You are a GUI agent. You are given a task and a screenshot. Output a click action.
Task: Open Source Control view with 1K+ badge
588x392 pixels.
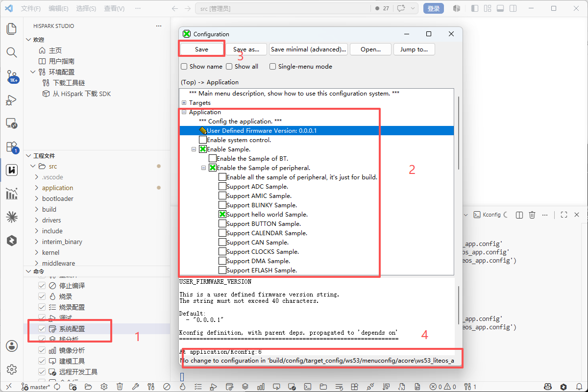(11, 76)
